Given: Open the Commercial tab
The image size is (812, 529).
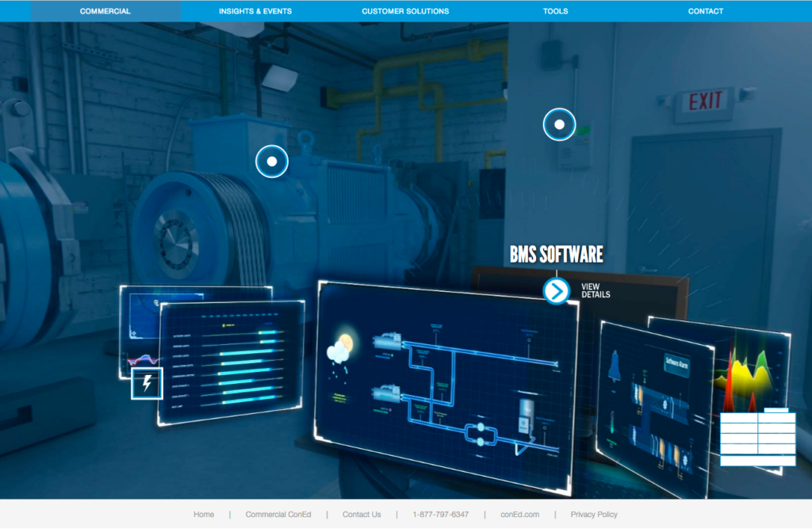Looking at the screenshot, I should point(105,11).
